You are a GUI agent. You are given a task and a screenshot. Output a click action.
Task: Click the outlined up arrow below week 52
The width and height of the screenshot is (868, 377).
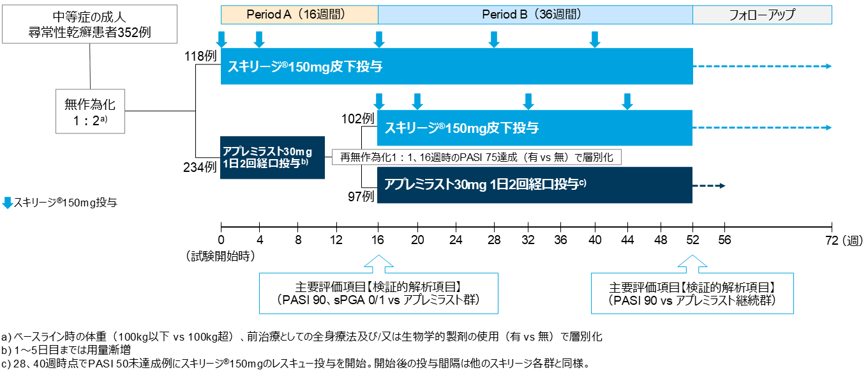pyautogui.click(x=693, y=263)
